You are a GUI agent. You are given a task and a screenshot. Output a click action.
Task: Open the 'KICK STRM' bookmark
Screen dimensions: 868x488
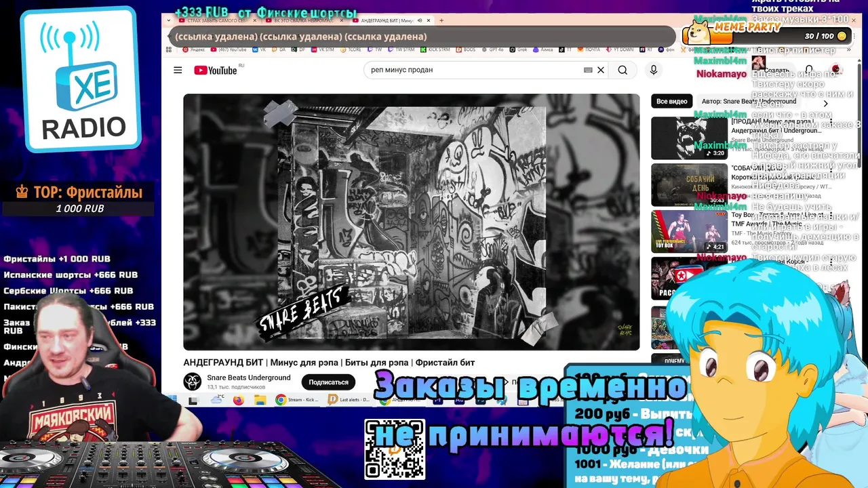[435, 49]
